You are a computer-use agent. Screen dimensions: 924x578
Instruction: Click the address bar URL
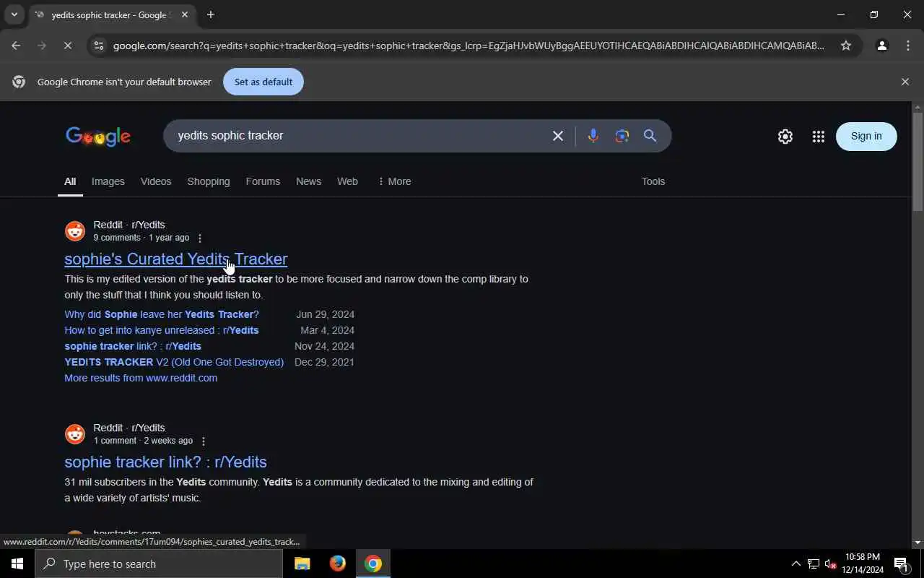point(468,46)
